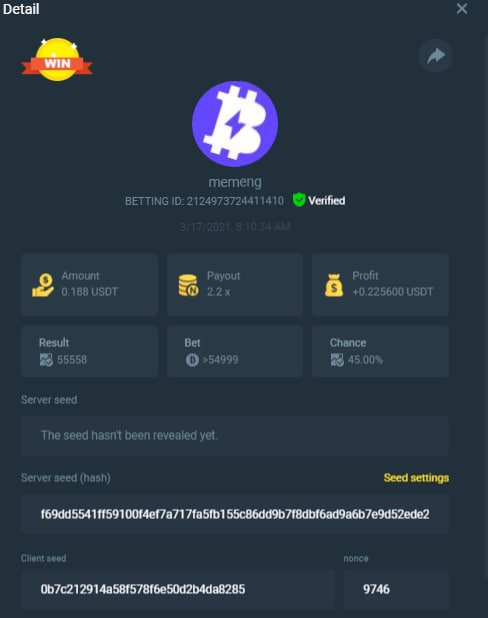Click the nonce field showing 9746
488x618 pixels.
click(396, 589)
